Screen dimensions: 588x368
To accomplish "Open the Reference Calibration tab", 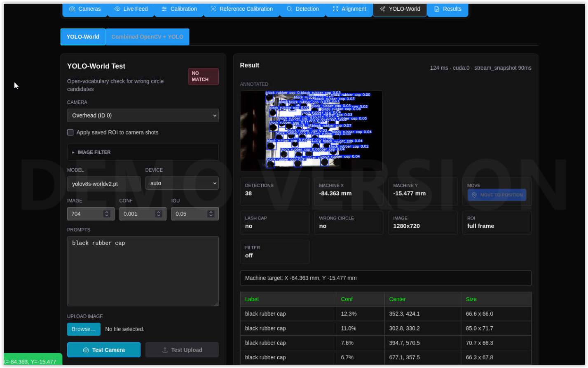I will (241, 9).
